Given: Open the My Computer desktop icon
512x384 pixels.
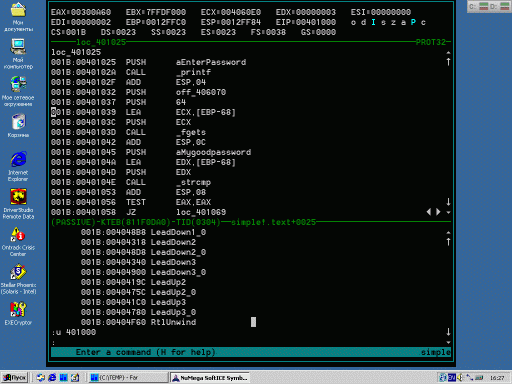Looking at the screenshot, I should click(x=18, y=53).
